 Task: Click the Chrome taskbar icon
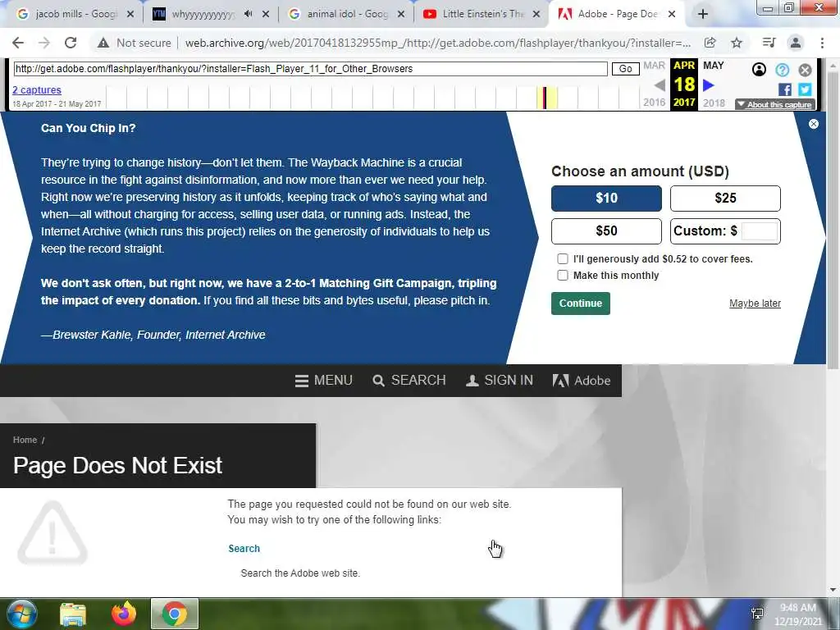pyautogui.click(x=175, y=614)
